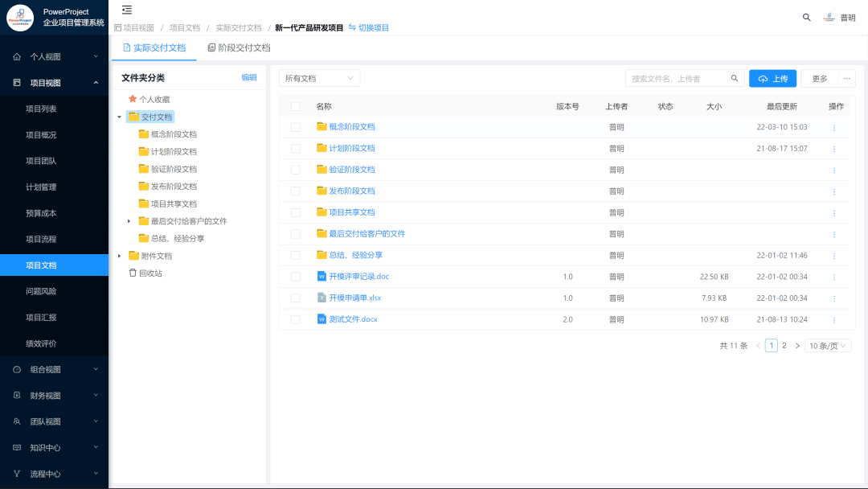Screen dimensions: 868x489
Task: Open the 所有文档 dropdown filter
Action: point(318,78)
